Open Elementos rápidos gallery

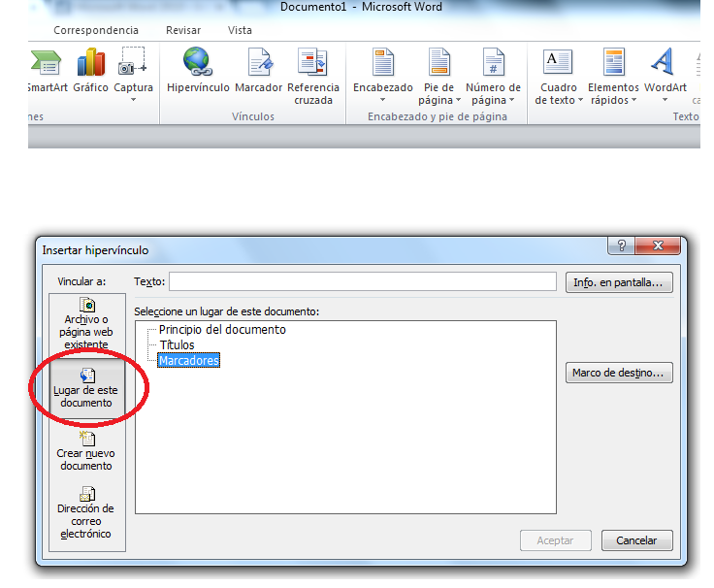[x=613, y=77]
